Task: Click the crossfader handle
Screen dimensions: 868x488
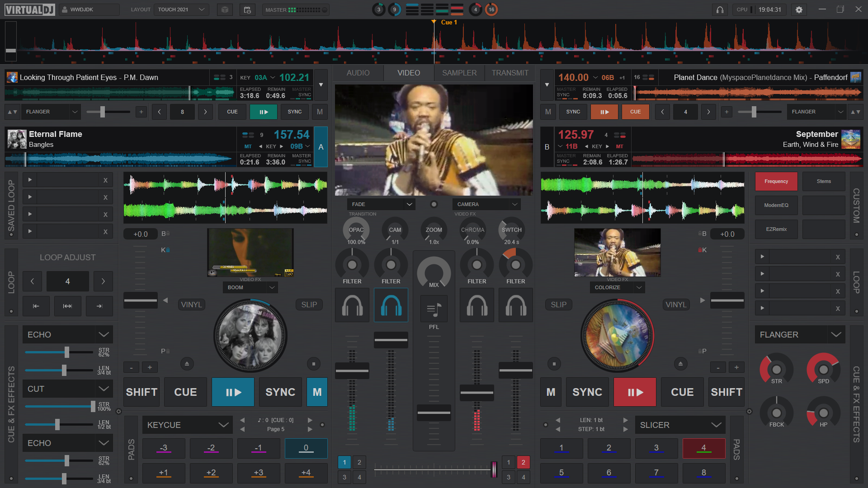Action: [494, 469]
